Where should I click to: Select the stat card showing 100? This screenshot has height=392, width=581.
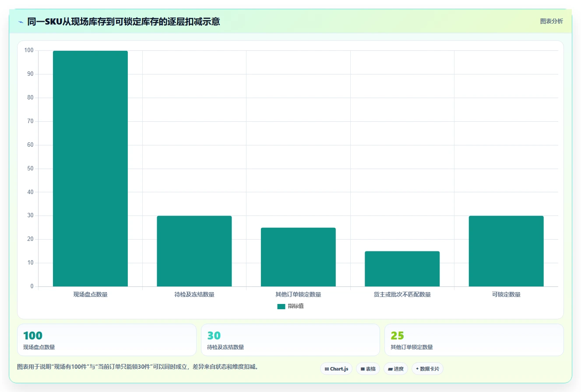[x=107, y=340]
